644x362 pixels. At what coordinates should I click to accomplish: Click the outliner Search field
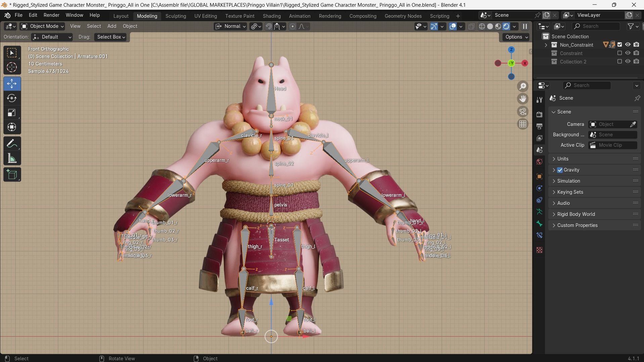[596, 26]
